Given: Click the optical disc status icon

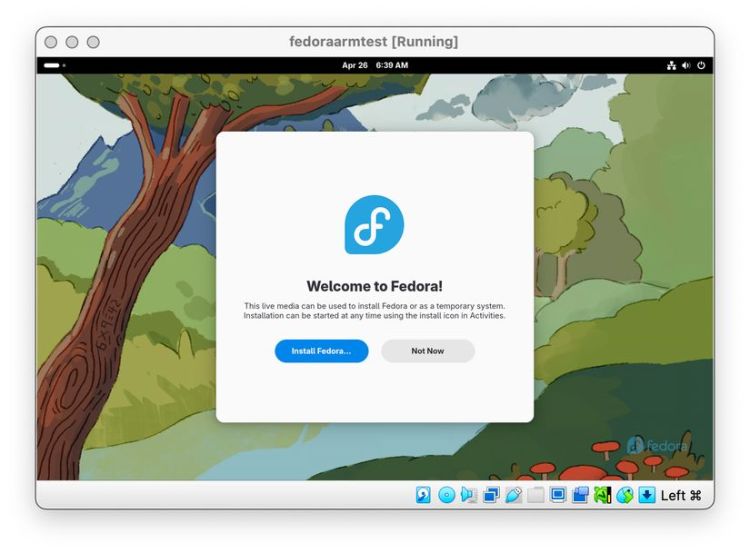Looking at the screenshot, I should [x=446, y=495].
